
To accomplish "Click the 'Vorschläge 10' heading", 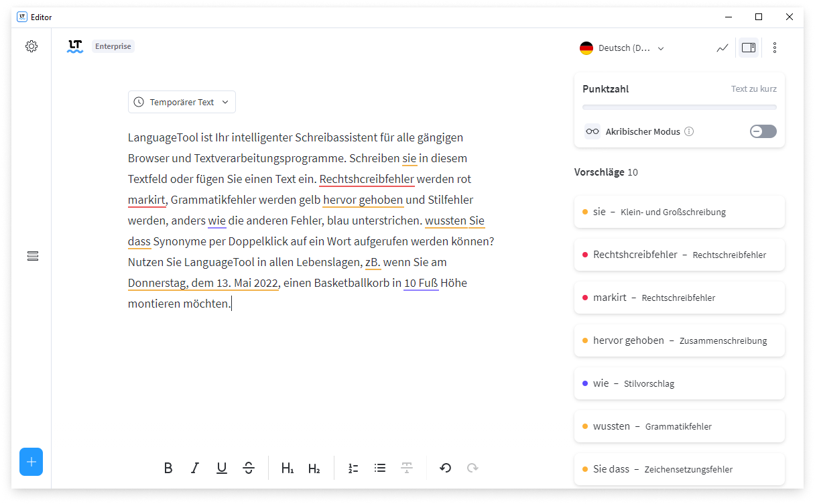I will [x=606, y=172].
